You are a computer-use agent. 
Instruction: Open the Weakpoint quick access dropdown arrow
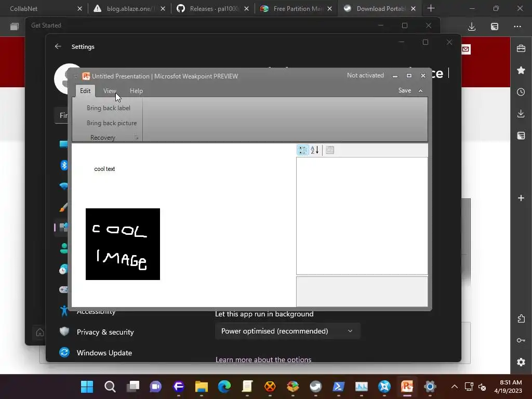pyautogui.click(x=76, y=76)
